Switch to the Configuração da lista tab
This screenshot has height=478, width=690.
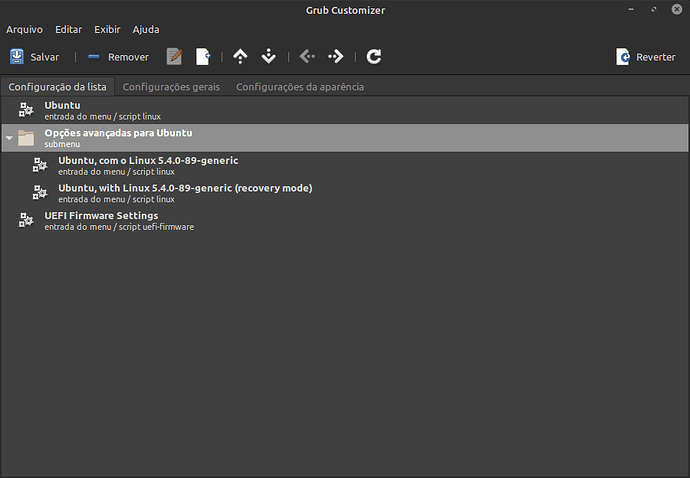[58, 87]
